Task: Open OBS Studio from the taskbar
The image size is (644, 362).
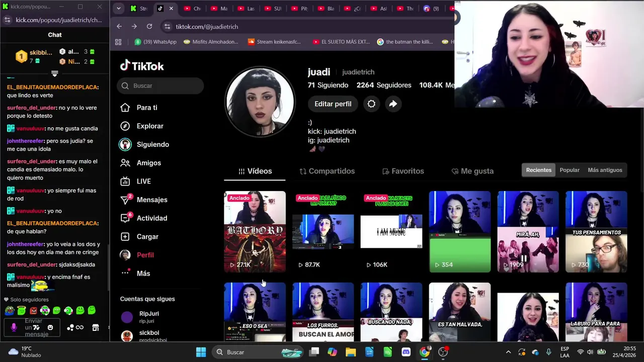Action: [443, 352]
